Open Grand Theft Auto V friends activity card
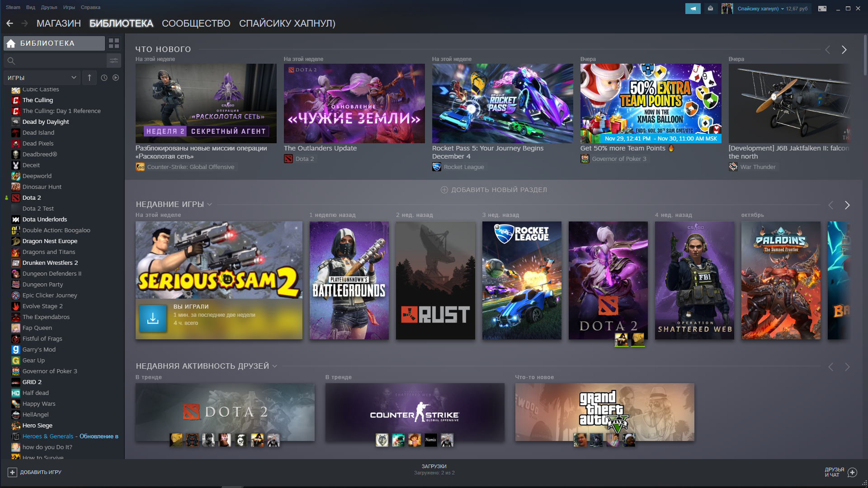868x488 pixels. [604, 412]
